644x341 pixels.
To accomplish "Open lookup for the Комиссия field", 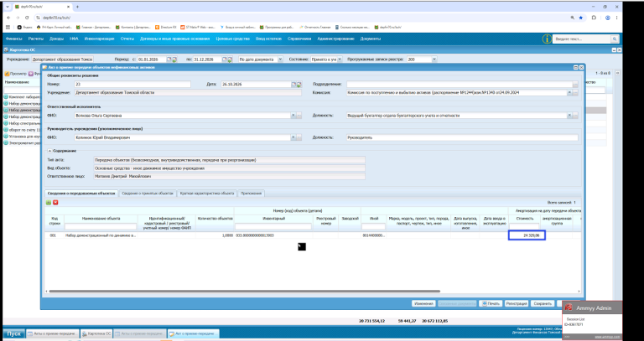I will click(x=575, y=93).
